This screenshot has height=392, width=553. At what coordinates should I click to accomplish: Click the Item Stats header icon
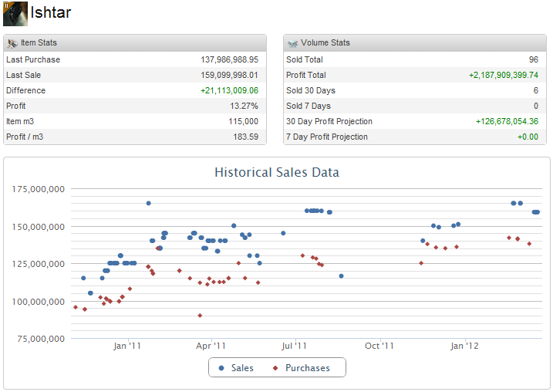pos(12,43)
